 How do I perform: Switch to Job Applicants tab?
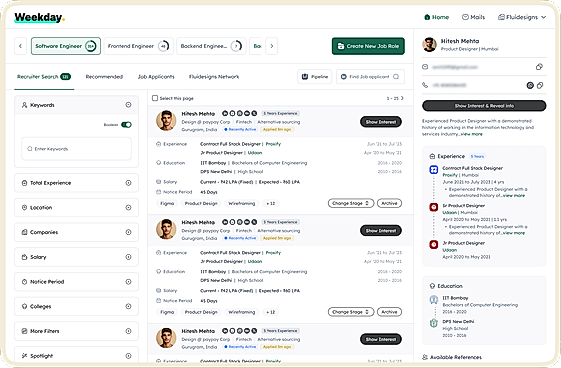[156, 77]
